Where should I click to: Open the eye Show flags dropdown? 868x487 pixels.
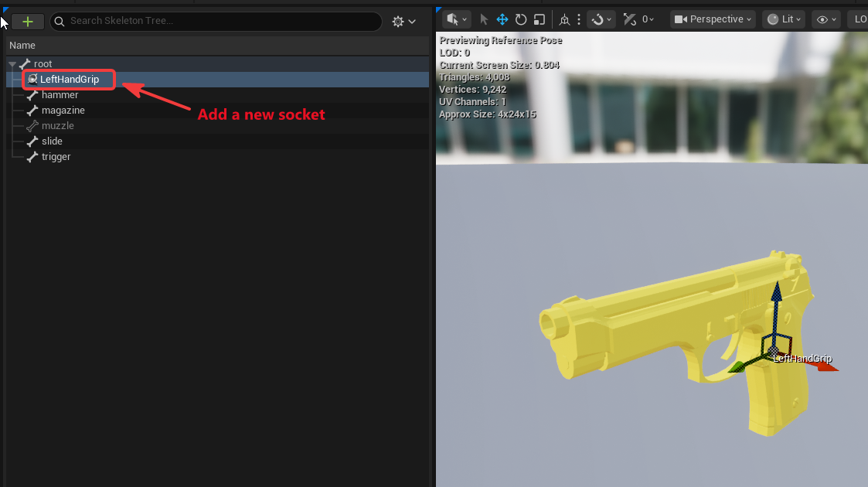826,19
